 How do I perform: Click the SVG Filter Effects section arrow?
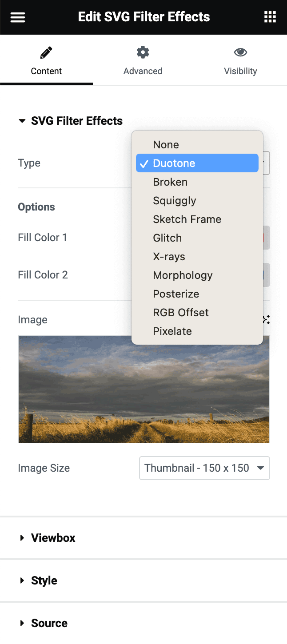coord(22,120)
